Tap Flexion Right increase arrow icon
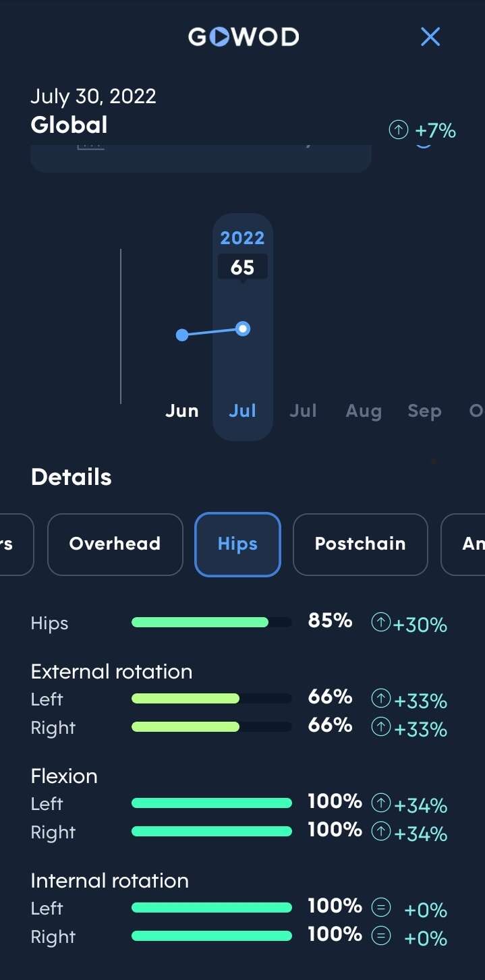The image size is (485, 980). click(x=381, y=832)
